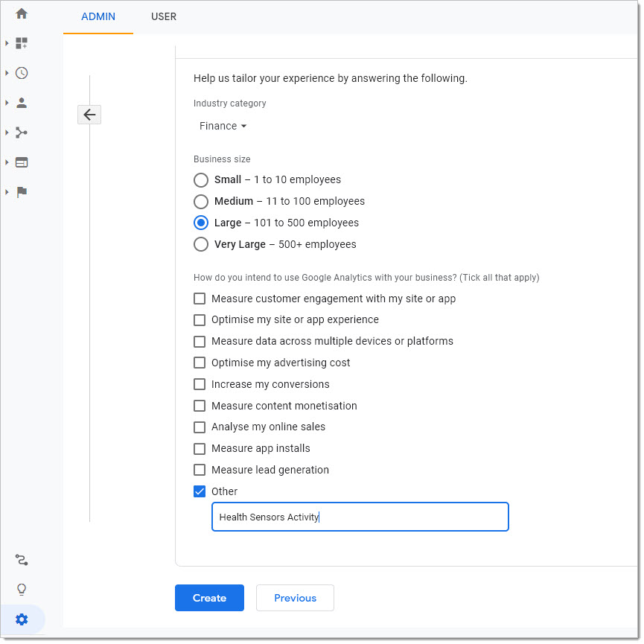644x644 pixels.
Task: Open the Acquisition branching arrows icon
Action: (x=22, y=133)
